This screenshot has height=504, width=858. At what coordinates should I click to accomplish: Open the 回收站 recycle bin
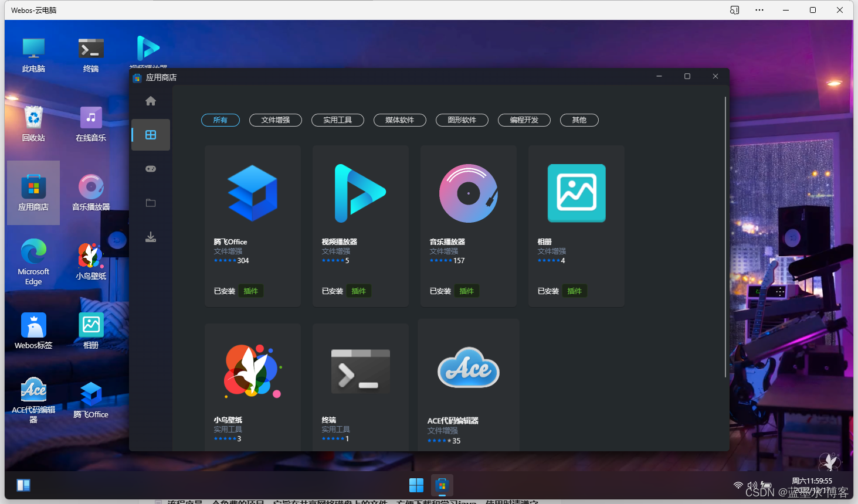click(x=33, y=124)
